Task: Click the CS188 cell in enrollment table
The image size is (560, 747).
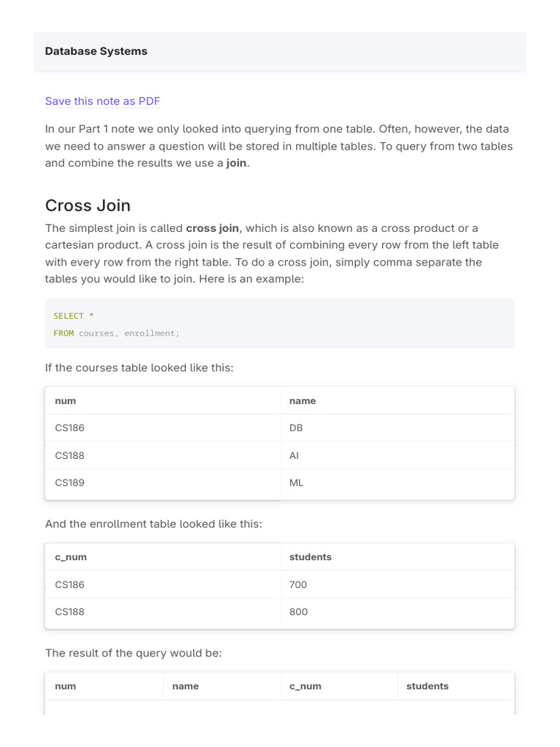Action: (70, 612)
